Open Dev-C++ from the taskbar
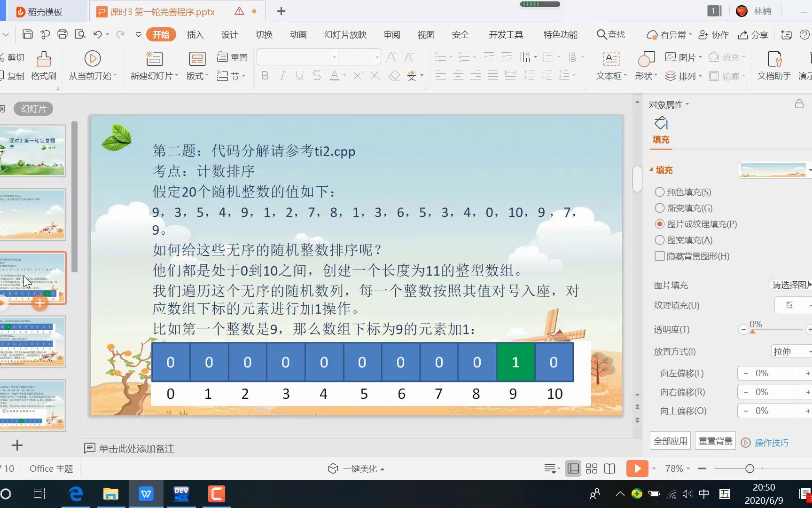 181,494
